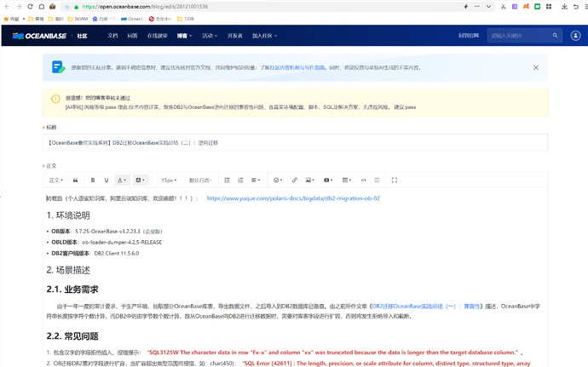Expand the 博客 navigation dropdown
The width and height of the screenshot is (588, 367).
(x=185, y=36)
